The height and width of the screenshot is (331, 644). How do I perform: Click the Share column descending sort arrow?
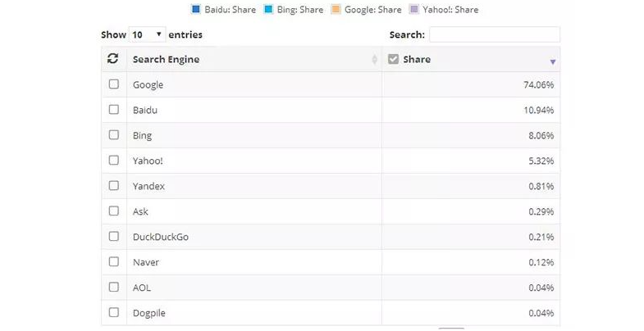(x=553, y=62)
